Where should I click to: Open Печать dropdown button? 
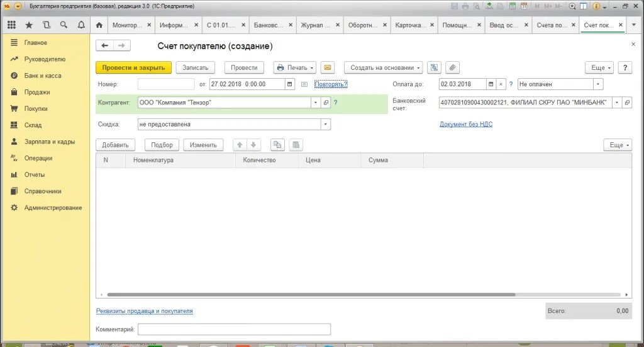pos(295,67)
